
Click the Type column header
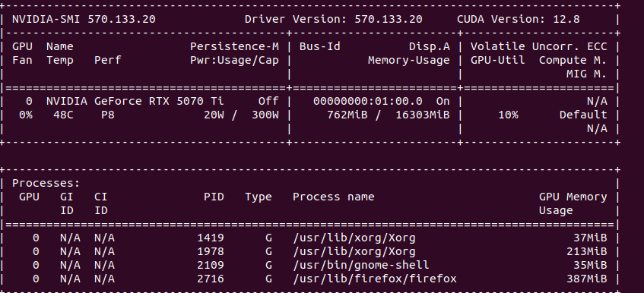coord(259,197)
